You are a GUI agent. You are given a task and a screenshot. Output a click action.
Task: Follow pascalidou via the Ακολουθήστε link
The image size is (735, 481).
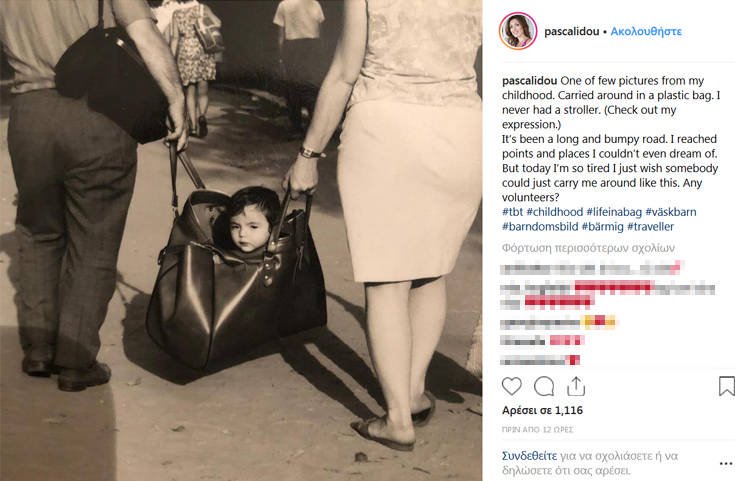click(646, 31)
